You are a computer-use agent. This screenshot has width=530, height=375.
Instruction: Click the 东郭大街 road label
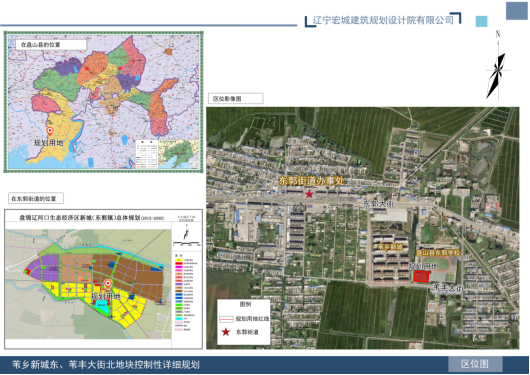coord(379,204)
